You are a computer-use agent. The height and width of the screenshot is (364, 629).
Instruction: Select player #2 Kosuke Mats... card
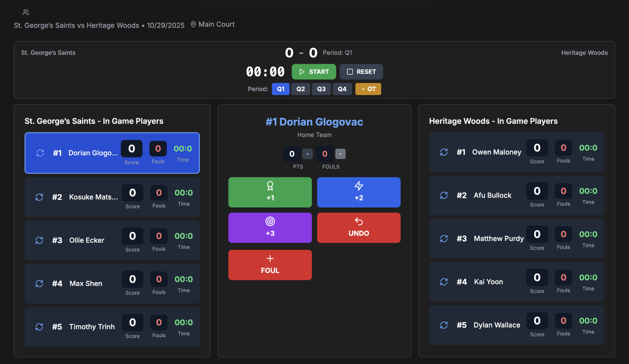coord(112,197)
